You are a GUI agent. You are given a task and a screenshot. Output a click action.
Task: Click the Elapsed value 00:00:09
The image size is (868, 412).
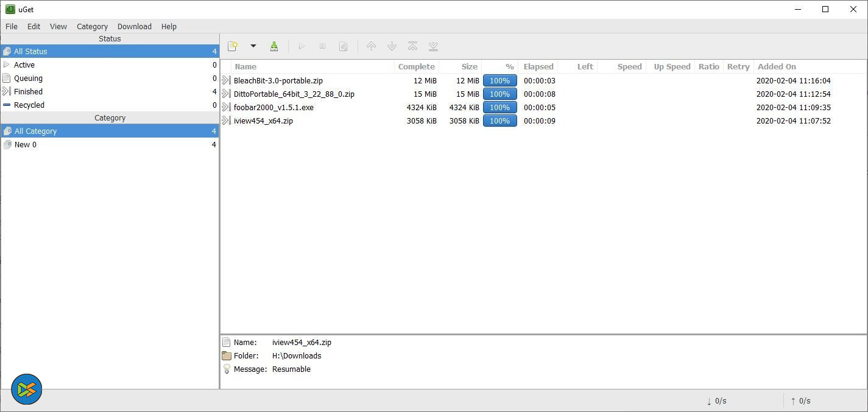coord(540,120)
